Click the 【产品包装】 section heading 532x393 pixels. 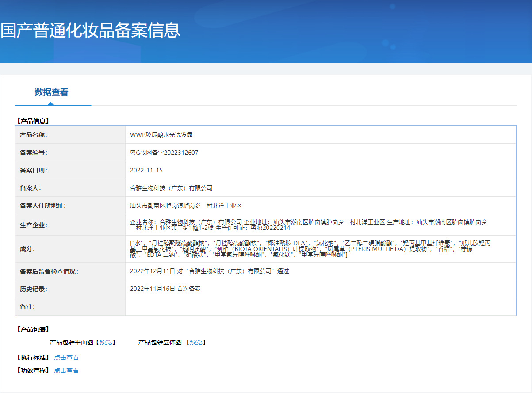click(x=33, y=329)
